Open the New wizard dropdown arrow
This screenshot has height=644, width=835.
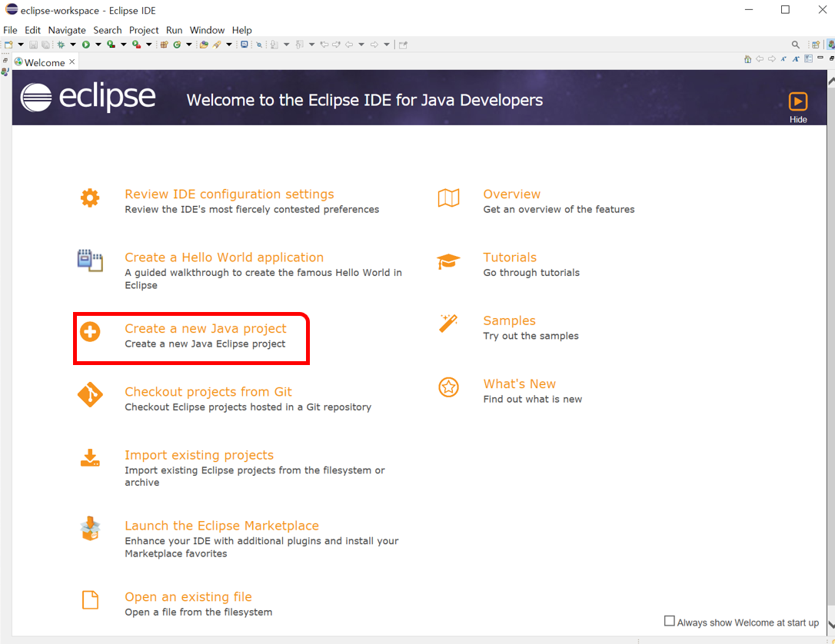tap(21, 45)
